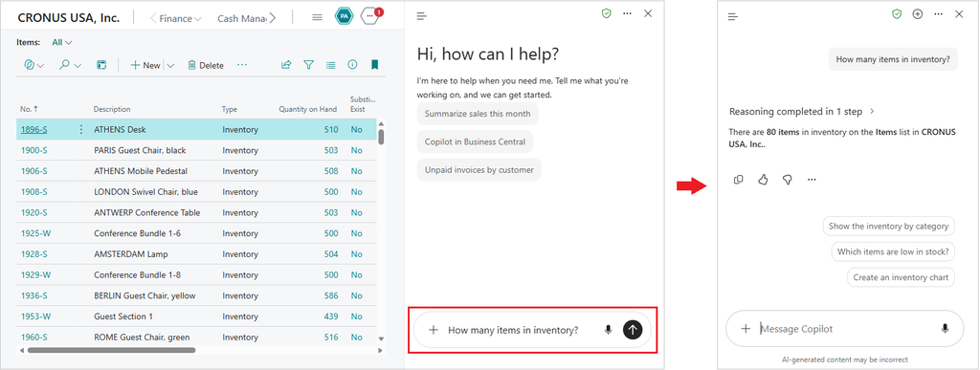Select Show the inventory by category
Screen dimensions: 980x370
[x=889, y=227]
